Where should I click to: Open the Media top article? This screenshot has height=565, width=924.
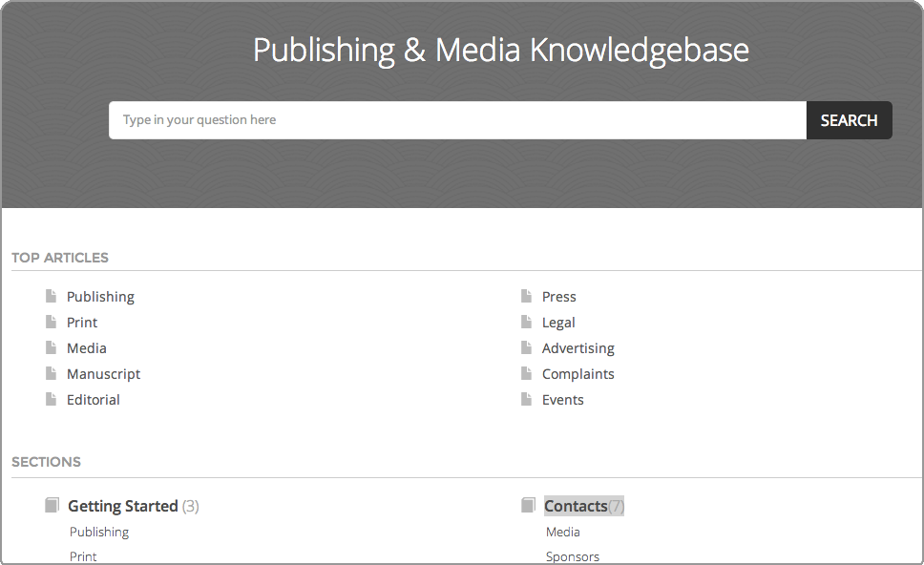click(87, 348)
